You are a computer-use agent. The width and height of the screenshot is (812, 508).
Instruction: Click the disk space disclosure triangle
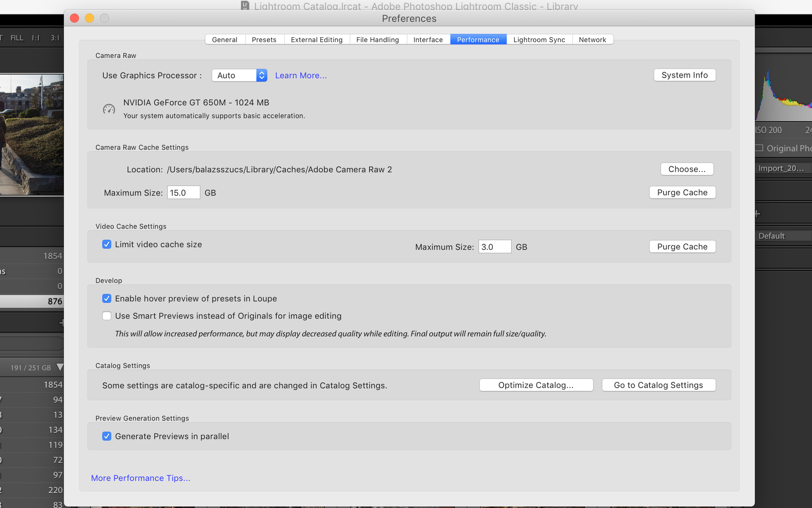[x=60, y=367]
